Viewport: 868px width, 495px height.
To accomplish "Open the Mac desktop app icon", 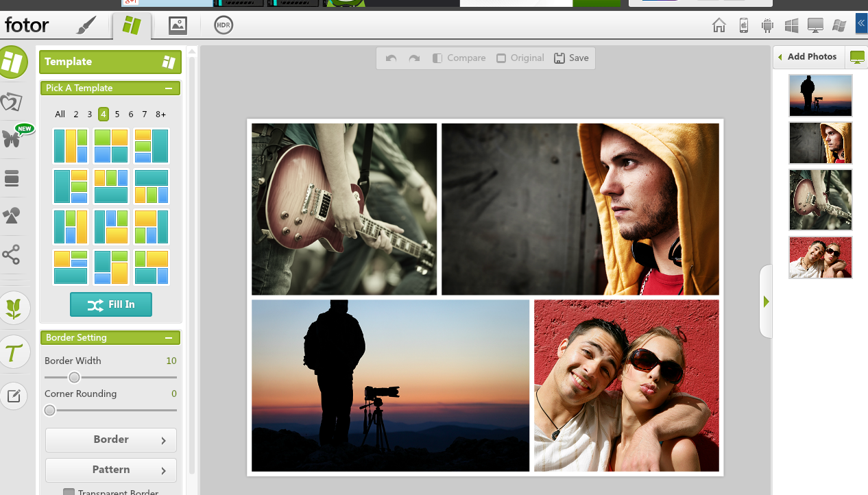I will click(x=815, y=26).
